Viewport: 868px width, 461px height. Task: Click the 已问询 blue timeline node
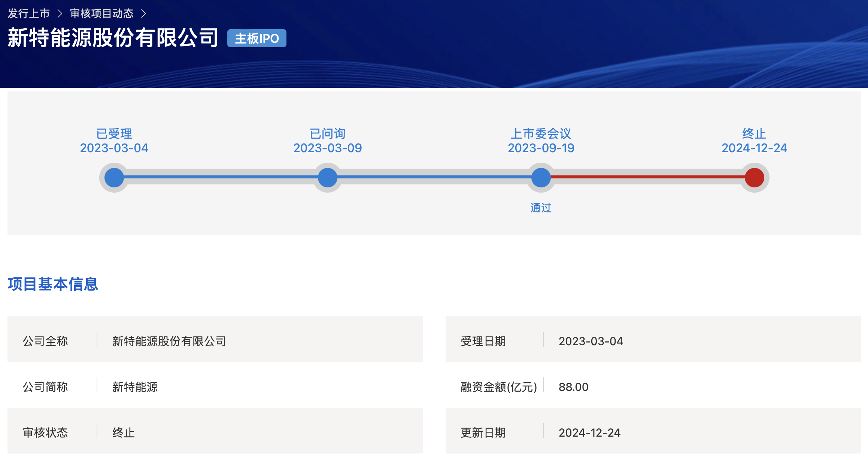(x=328, y=177)
